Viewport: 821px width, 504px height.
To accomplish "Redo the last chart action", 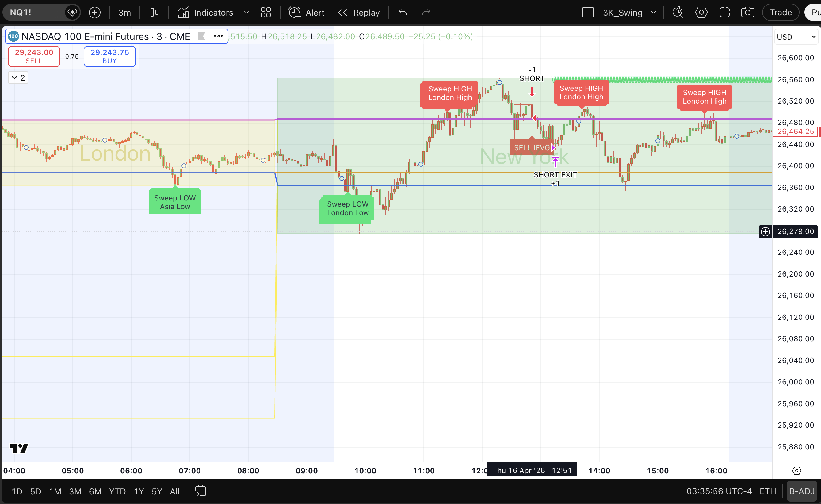I will tap(426, 13).
